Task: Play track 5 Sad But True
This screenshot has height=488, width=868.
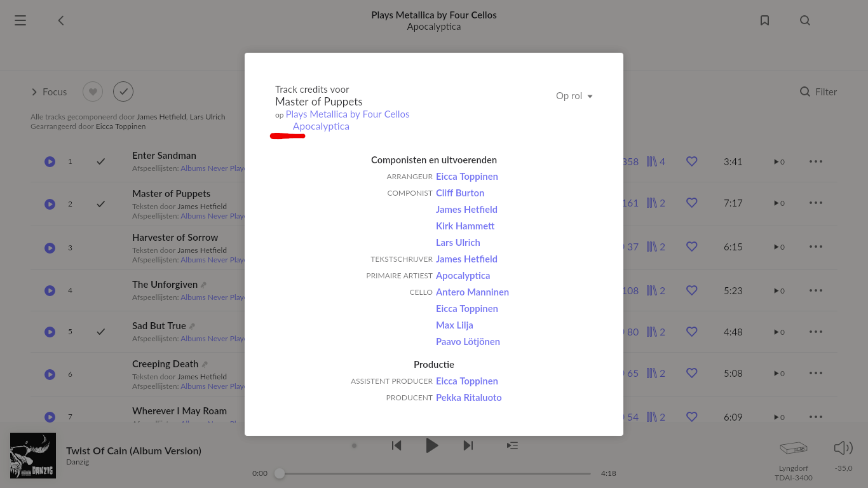Action: (x=50, y=332)
